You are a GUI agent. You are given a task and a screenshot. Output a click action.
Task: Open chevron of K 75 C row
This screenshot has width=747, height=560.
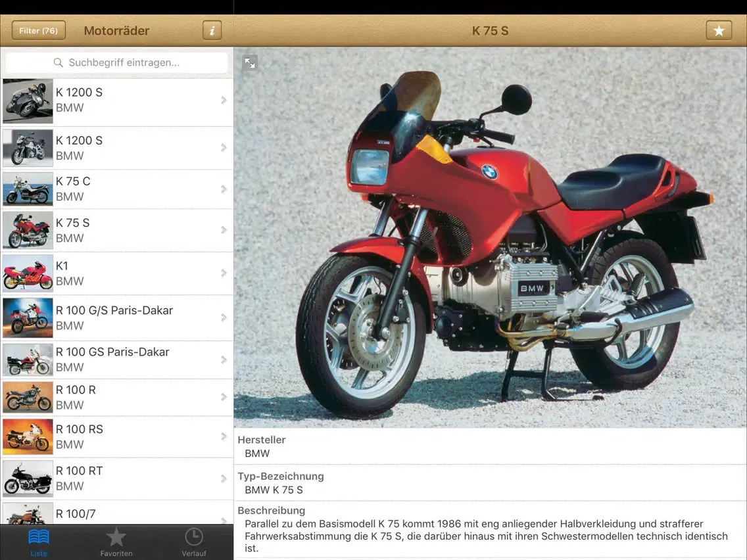tap(224, 189)
